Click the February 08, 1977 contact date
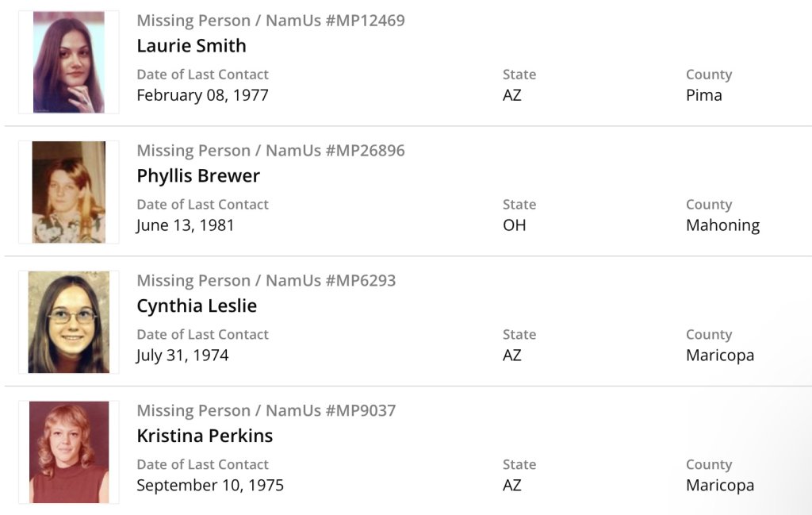 tap(202, 95)
